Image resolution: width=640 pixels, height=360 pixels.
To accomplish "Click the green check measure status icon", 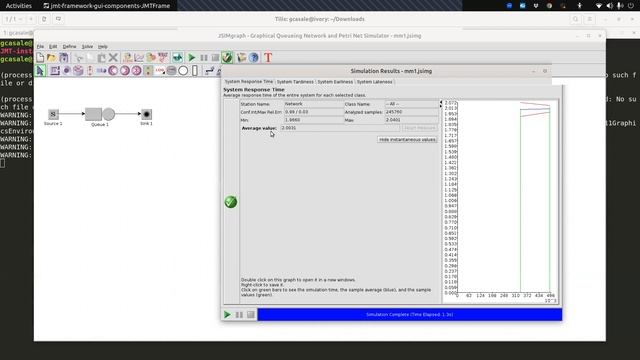I will coord(231,202).
